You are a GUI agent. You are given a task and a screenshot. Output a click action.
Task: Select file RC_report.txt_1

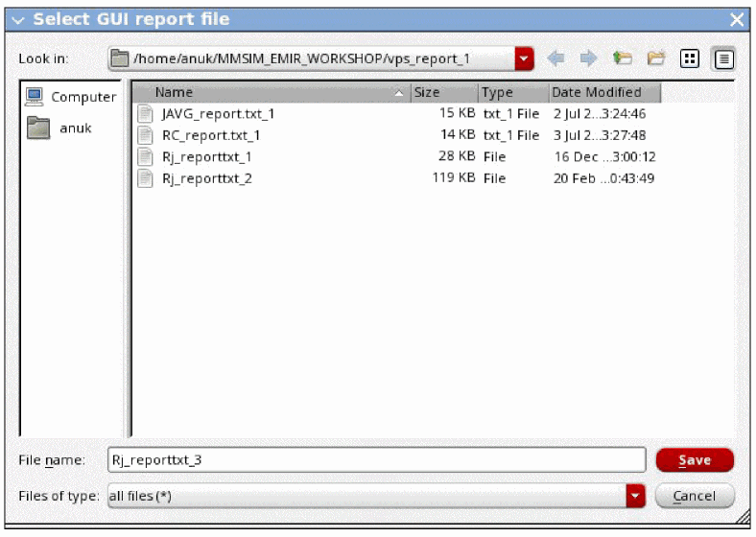211,135
